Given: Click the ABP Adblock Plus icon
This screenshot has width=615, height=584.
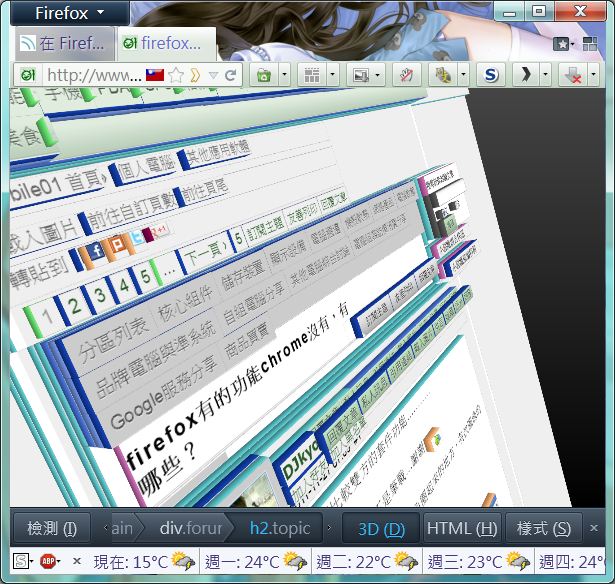Looking at the screenshot, I should [48, 561].
